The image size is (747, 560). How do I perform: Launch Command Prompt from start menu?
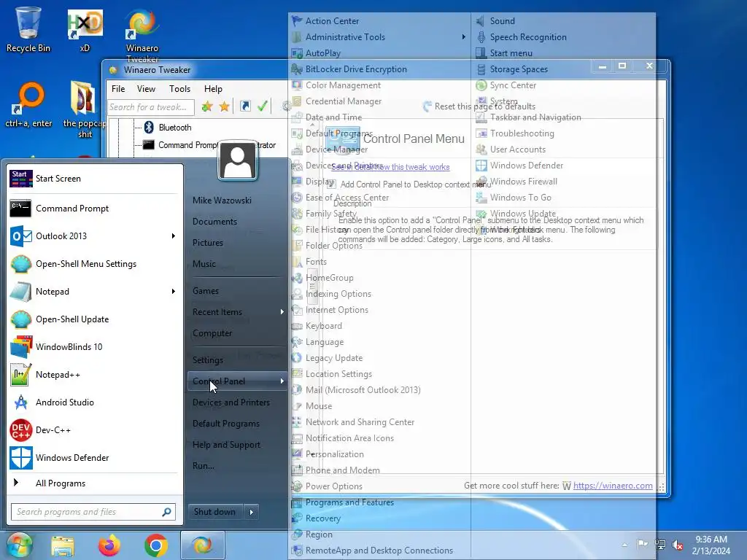94,209
